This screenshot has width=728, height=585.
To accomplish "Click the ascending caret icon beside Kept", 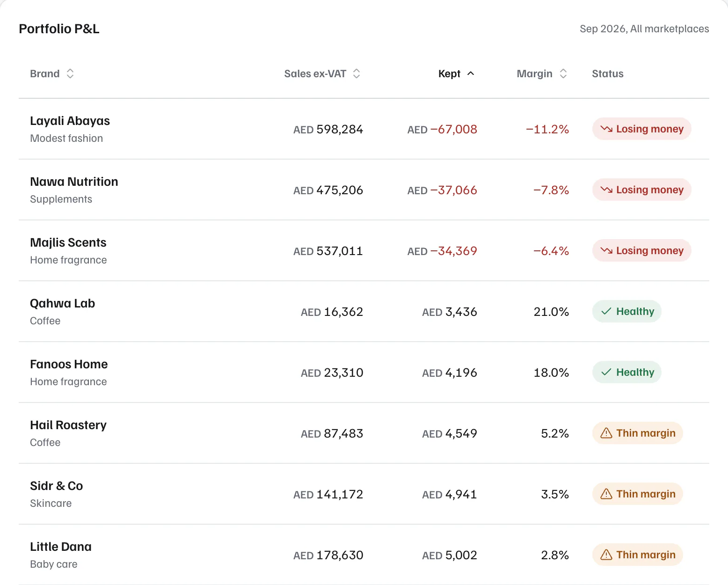I will pyautogui.click(x=471, y=73).
